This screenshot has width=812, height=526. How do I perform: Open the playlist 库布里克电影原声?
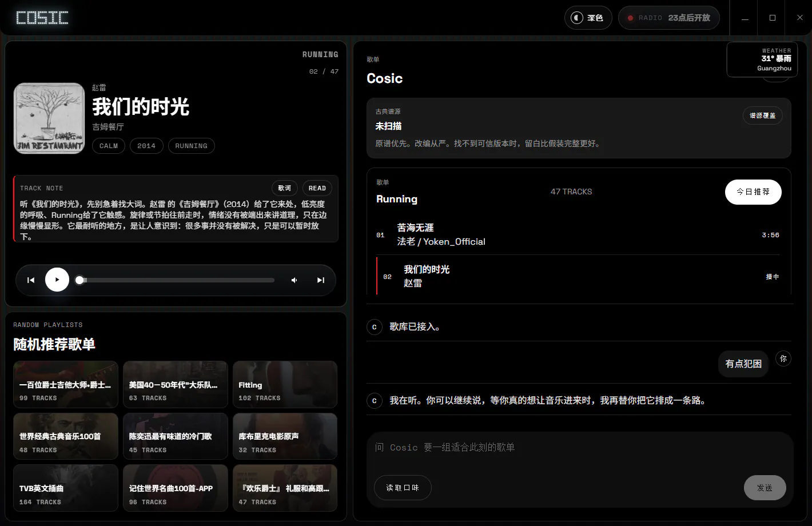(x=285, y=436)
